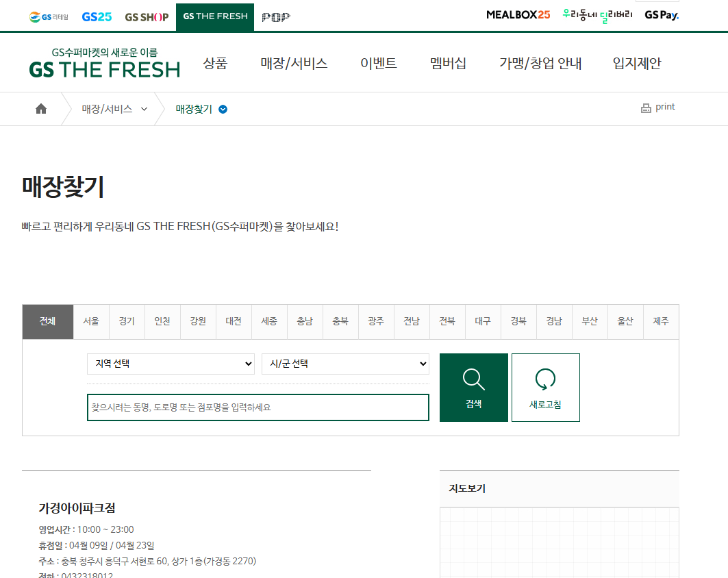Select the 세종 region tab
The width and height of the screenshot is (728, 578).
tap(269, 321)
